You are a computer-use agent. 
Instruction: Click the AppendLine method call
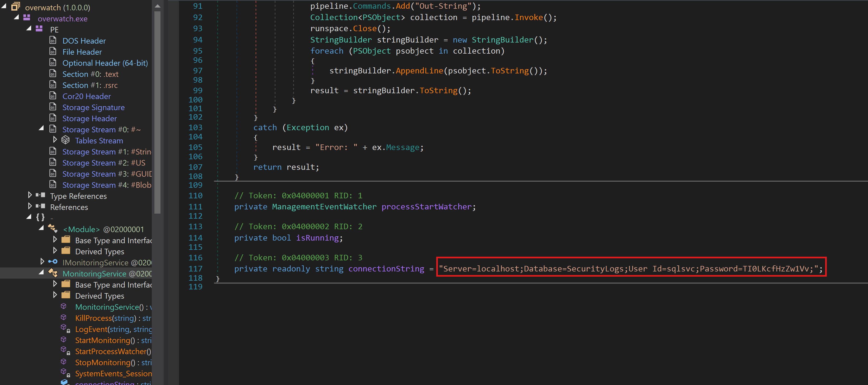pos(419,71)
